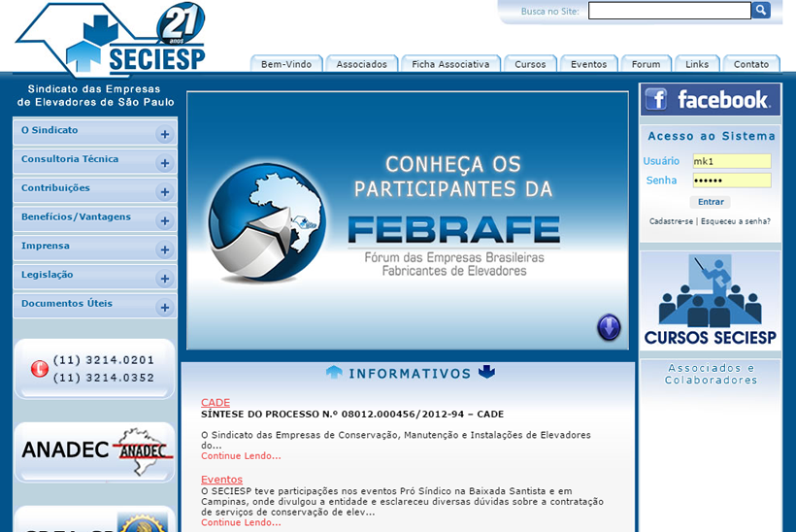Select the Benefícios/Vantagens menu label
Image resolution: width=796 pixels, height=532 pixels.
pyautogui.click(x=76, y=216)
